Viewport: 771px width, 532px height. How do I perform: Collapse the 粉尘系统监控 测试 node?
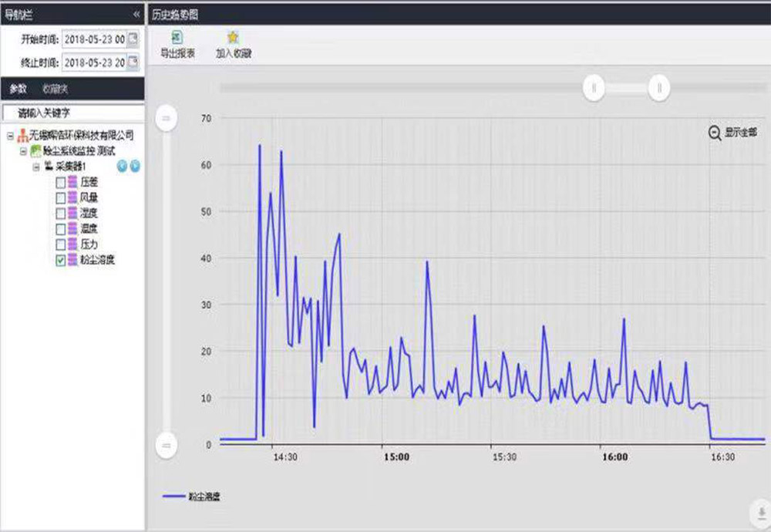click(23, 151)
